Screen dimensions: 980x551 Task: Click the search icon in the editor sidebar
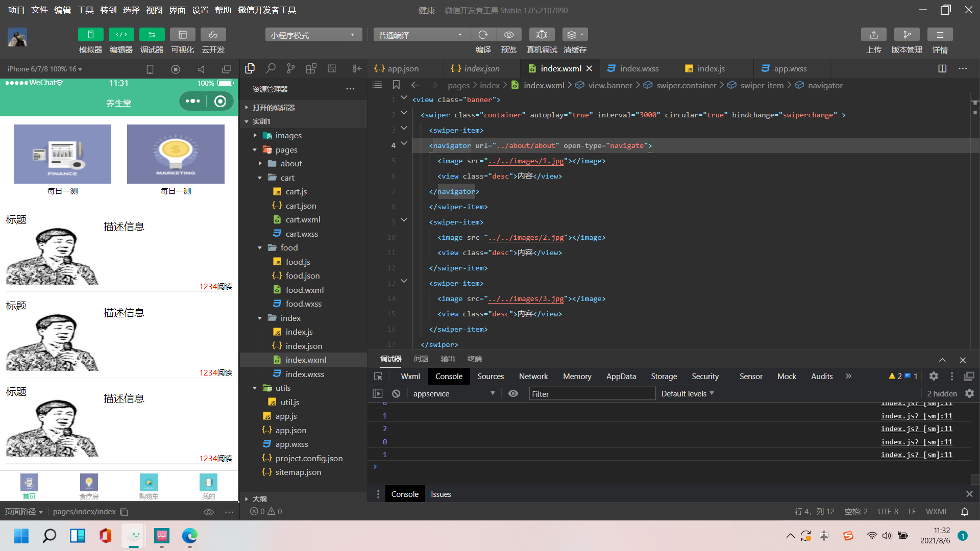click(x=271, y=68)
